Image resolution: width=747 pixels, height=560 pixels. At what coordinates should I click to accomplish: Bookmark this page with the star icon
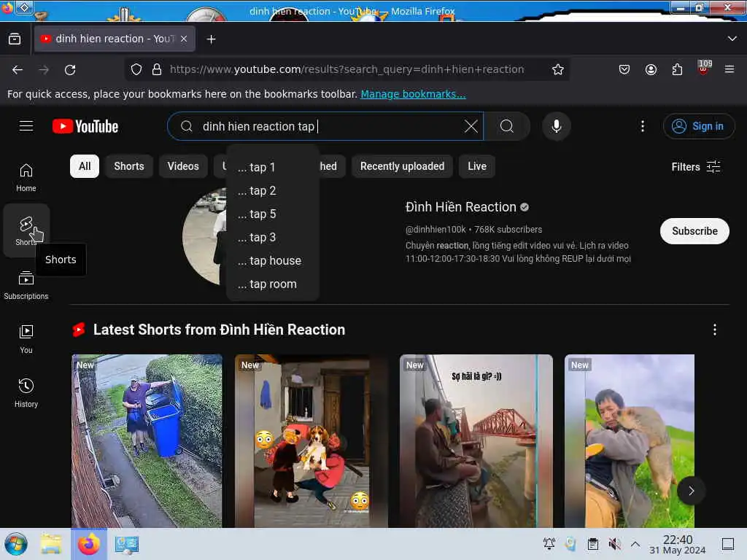pyautogui.click(x=557, y=69)
